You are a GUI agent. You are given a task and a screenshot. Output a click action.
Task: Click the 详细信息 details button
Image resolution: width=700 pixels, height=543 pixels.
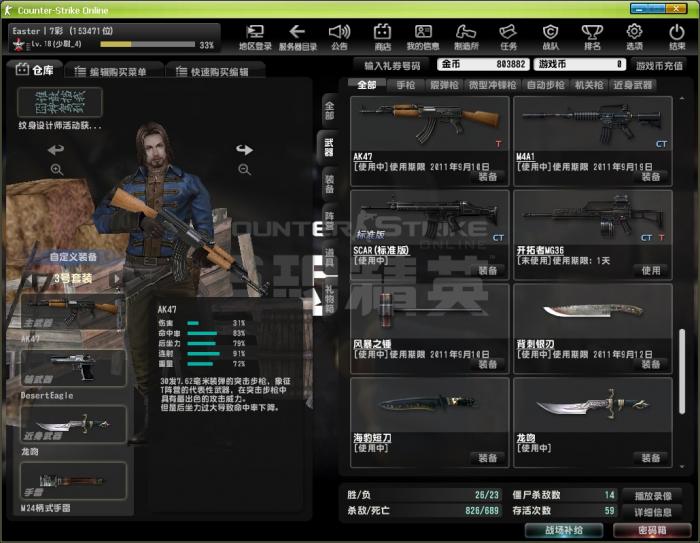(x=653, y=512)
